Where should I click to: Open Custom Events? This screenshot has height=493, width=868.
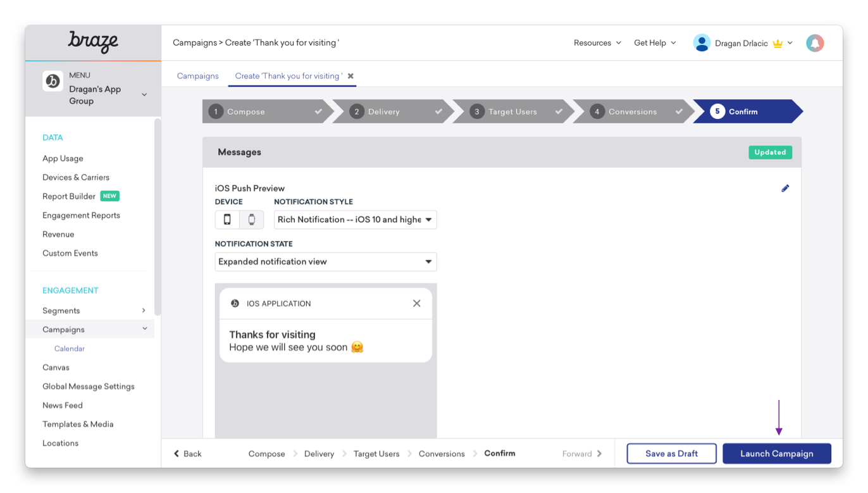coord(70,254)
